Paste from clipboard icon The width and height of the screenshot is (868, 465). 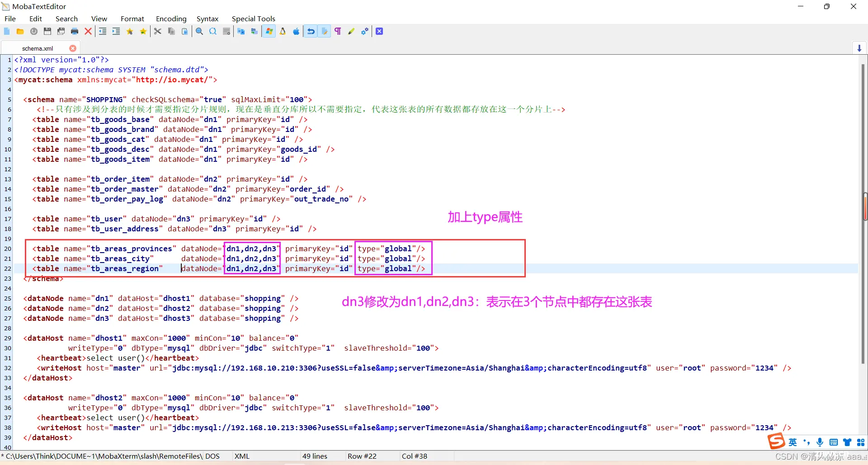coord(185,31)
